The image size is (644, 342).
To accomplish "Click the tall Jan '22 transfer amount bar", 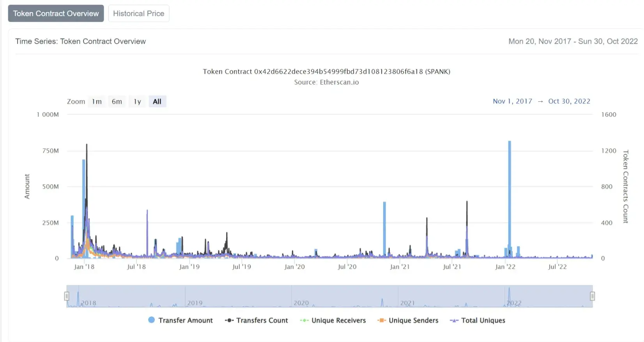I will click(x=510, y=199).
